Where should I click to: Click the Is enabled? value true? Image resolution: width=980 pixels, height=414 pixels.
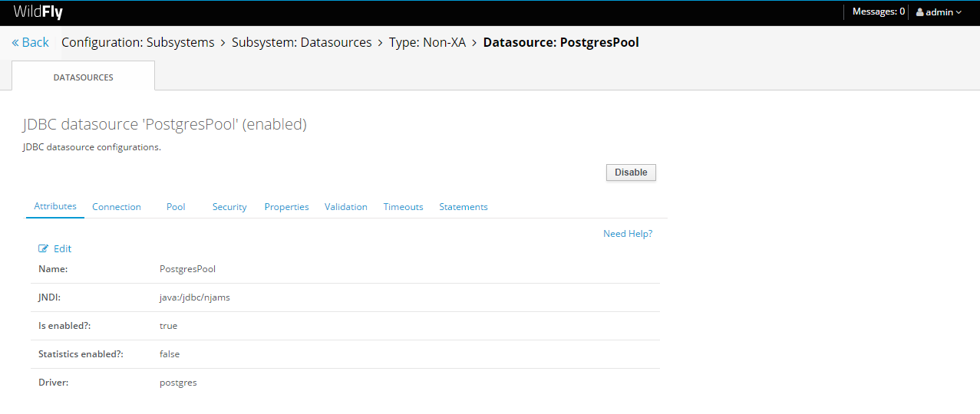pyautogui.click(x=168, y=326)
